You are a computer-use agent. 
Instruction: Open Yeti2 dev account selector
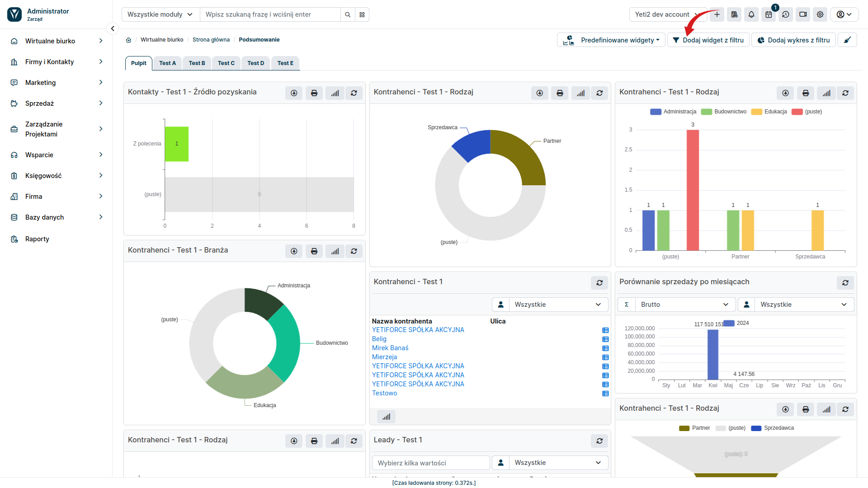tap(668, 14)
